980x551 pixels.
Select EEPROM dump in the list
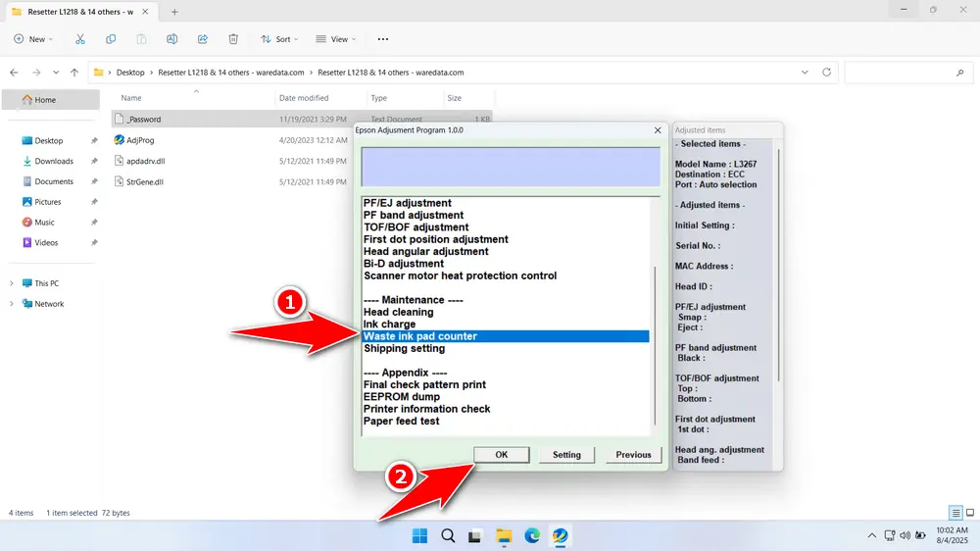point(401,397)
